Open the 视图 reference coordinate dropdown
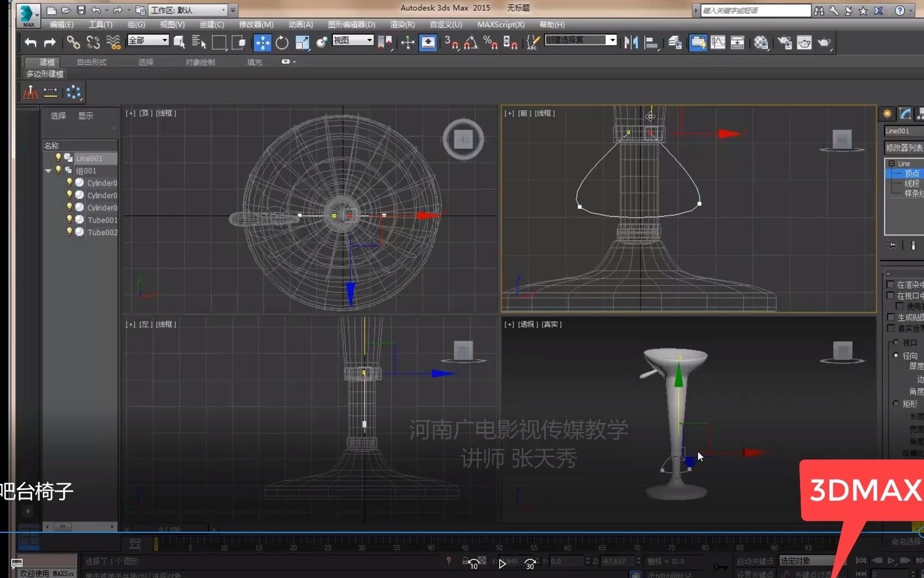Screen dimensions: 924x578 [353, 40]
